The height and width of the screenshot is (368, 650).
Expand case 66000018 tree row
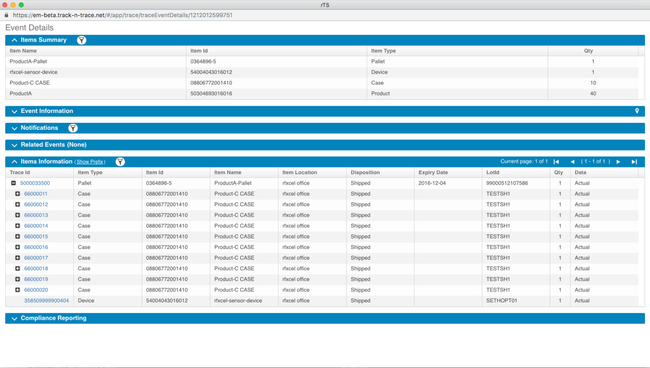pyautogui.click(x=17, y=269)
